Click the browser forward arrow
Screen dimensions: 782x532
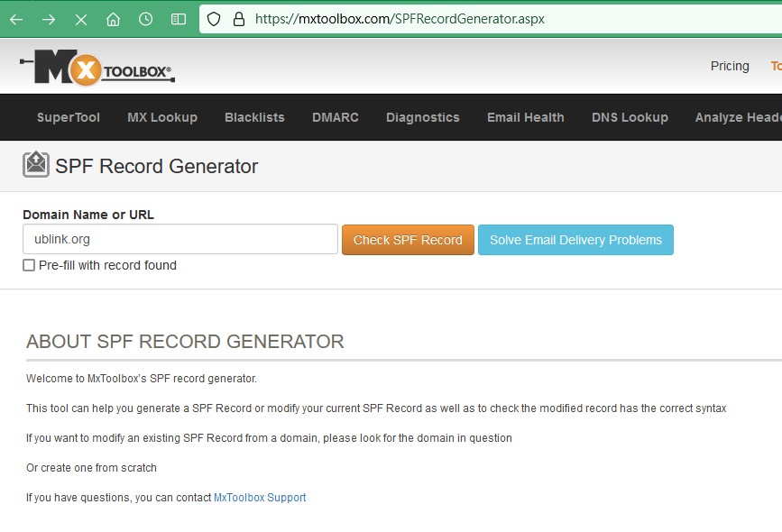(49, 19)
